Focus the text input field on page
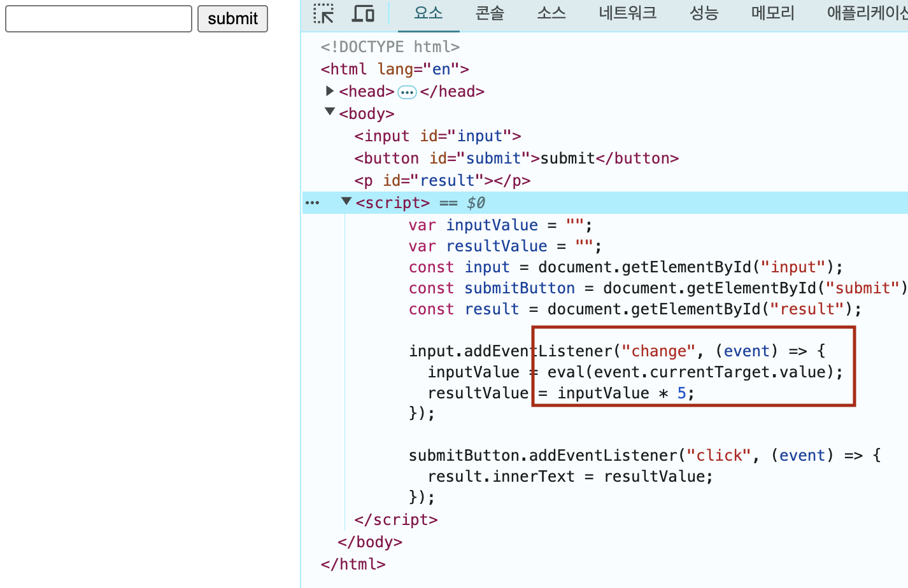The image size is (908, 588). [99, 18]
